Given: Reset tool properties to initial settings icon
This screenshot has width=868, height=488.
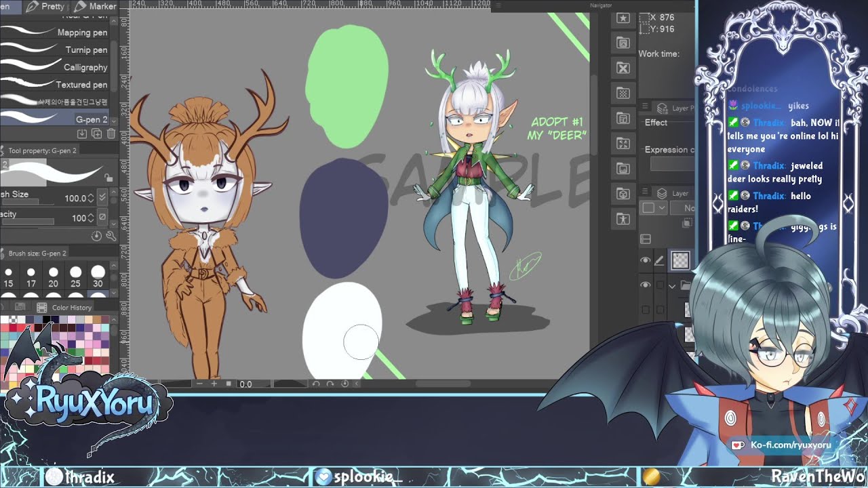Looking at the screenshot, I should tap(96, 236).
